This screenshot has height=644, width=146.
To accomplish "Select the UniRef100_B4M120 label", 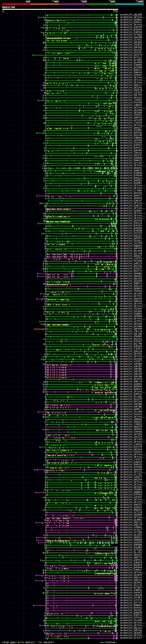I will pyautogui.click(x=131, y=178).
